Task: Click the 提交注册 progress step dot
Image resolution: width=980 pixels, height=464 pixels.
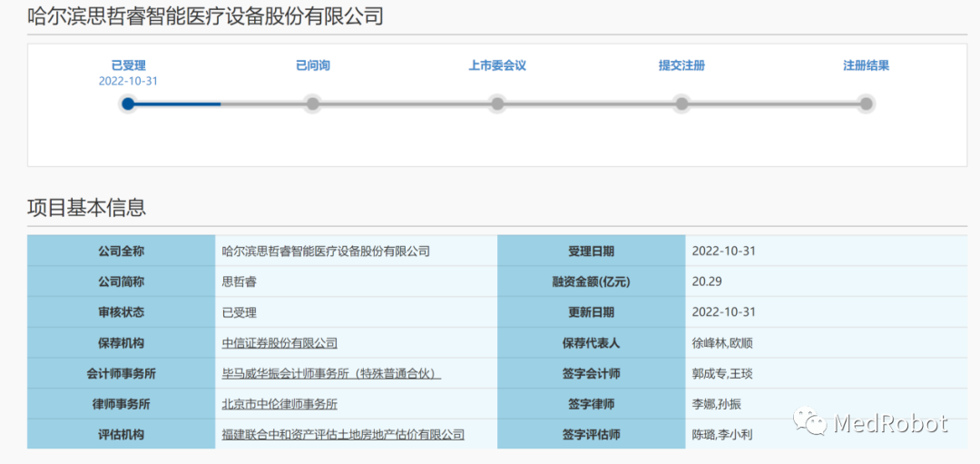Action: pos(681,104)
